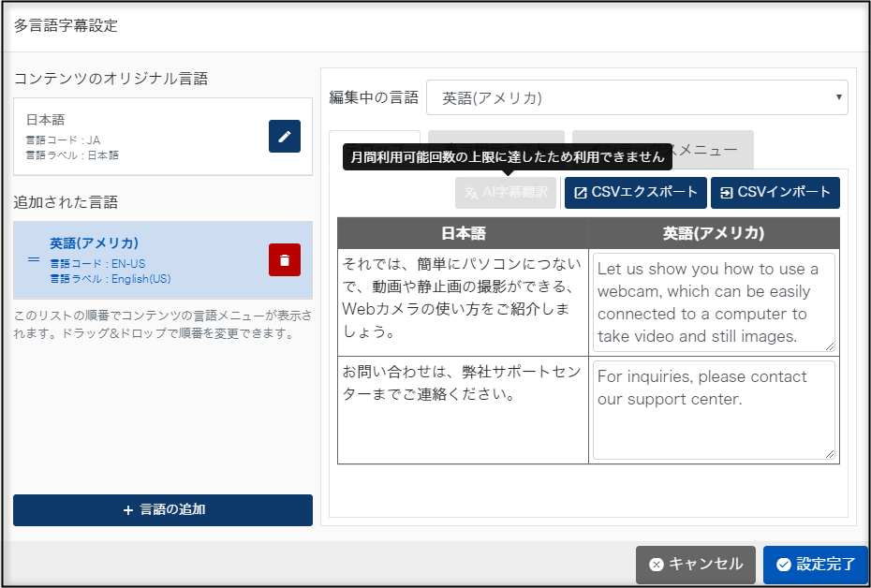The width and height of the screenshot is (871, 588).
Task: Click resize handle of the webcam translation box
Action: click(829, 345)
